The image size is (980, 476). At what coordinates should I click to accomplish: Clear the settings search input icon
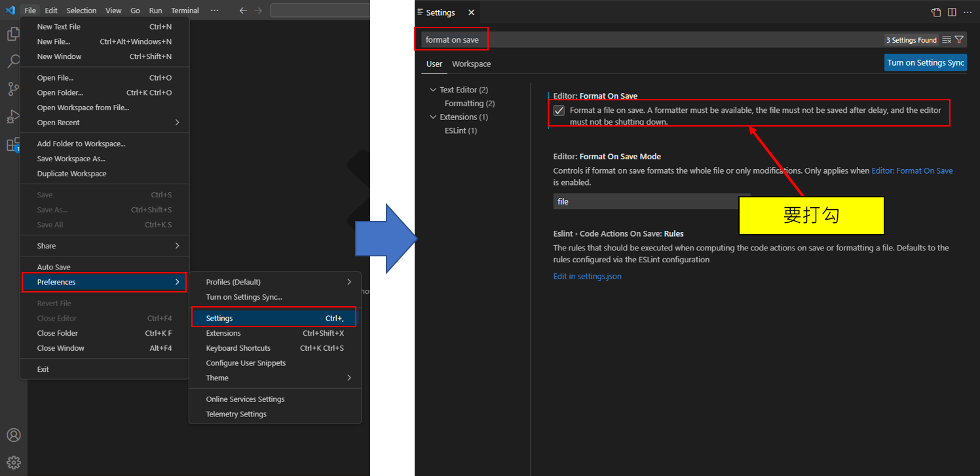click(947, 40)
